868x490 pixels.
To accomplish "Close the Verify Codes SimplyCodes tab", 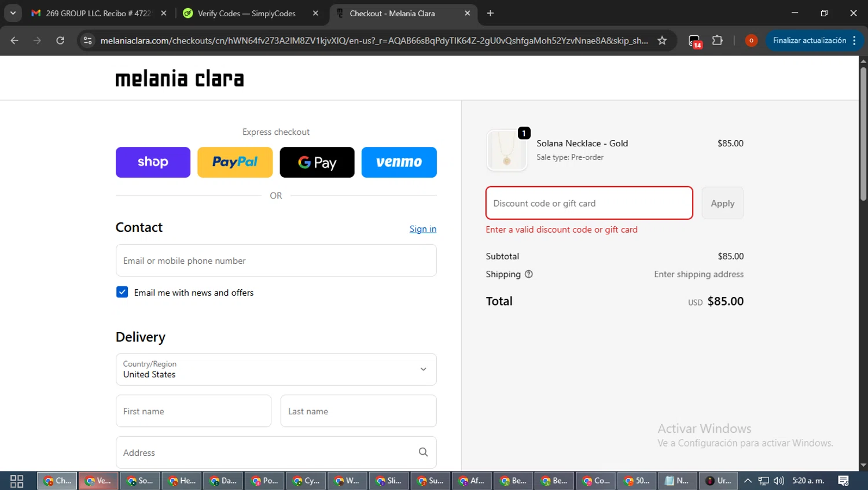I will point(315,13).
